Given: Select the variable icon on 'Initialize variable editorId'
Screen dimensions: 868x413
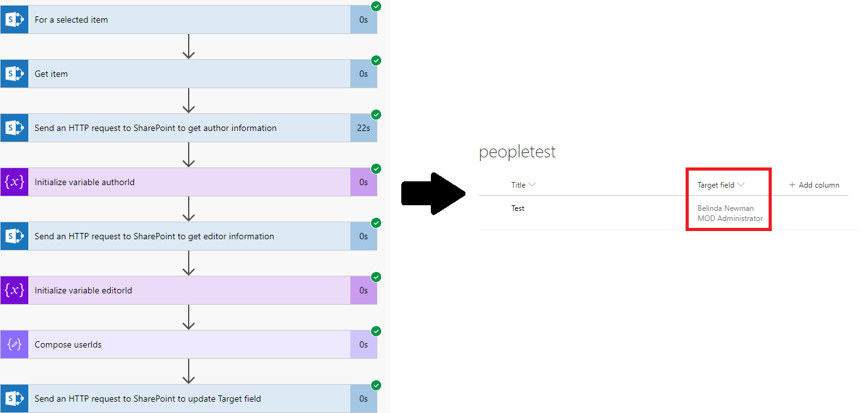Looking at the screenshot, I should (14, 290).
